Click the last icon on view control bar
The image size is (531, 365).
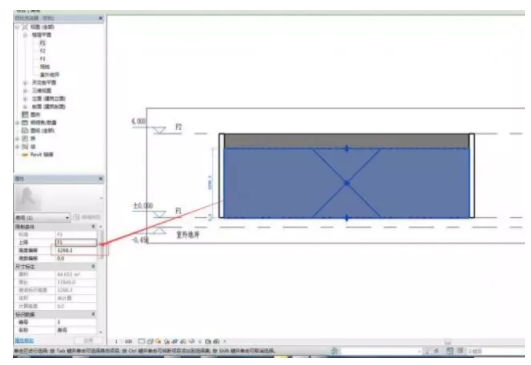point(216,341)
